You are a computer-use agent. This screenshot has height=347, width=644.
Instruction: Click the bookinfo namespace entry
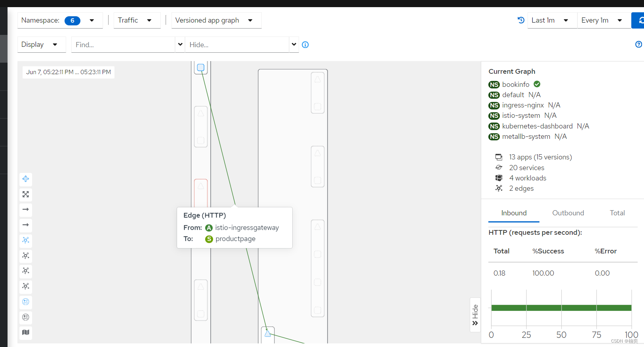(516, 84)
